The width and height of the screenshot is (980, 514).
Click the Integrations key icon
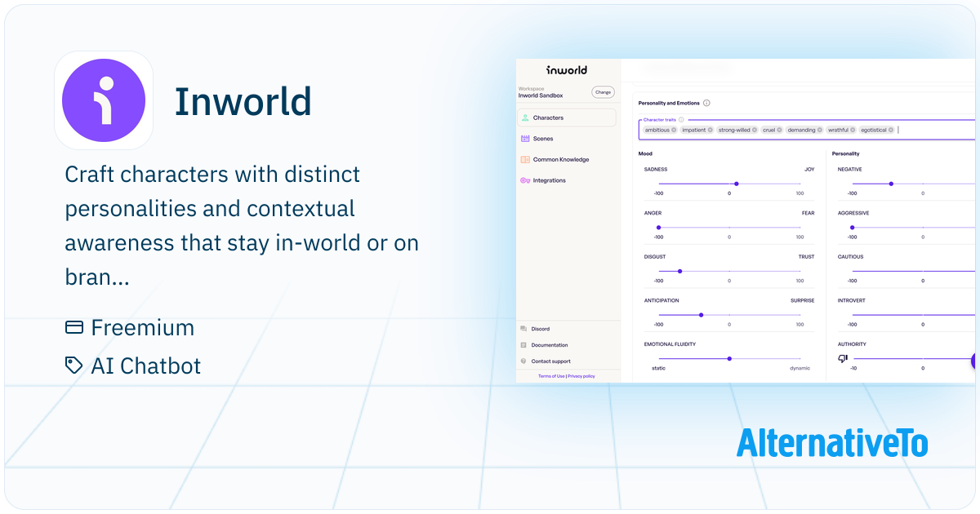[x=525, y=180]
